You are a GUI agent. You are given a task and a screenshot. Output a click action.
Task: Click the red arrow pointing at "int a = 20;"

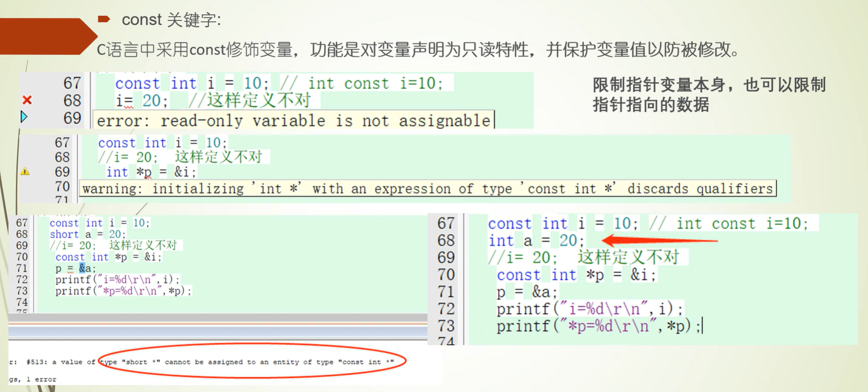659,241
